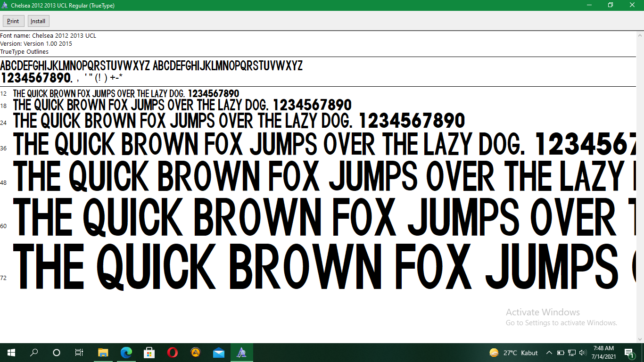Click the digits and punctuation sample line
Viewport: 644px width, 362px height.
point(62,78)
